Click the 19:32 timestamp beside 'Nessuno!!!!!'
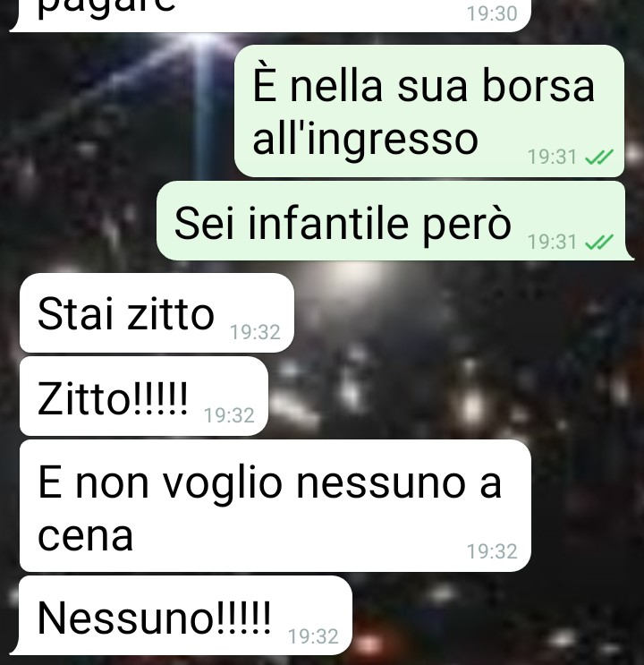The width and height of the screenshot is (644, 665). pos(313,636)
